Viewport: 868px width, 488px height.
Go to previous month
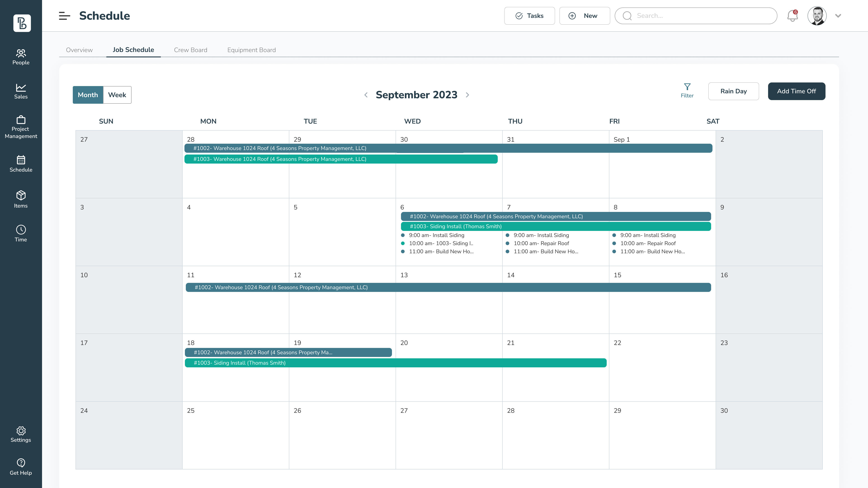point(366,95)
